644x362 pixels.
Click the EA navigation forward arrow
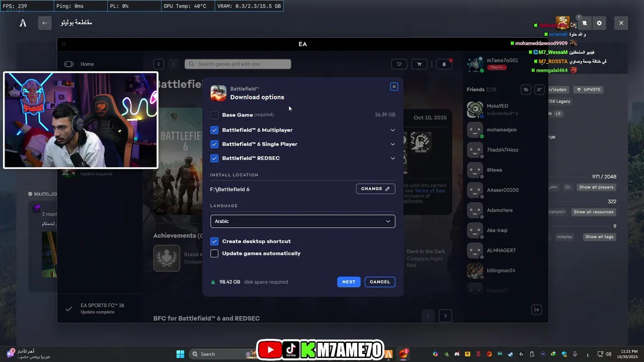pos(173,64)
